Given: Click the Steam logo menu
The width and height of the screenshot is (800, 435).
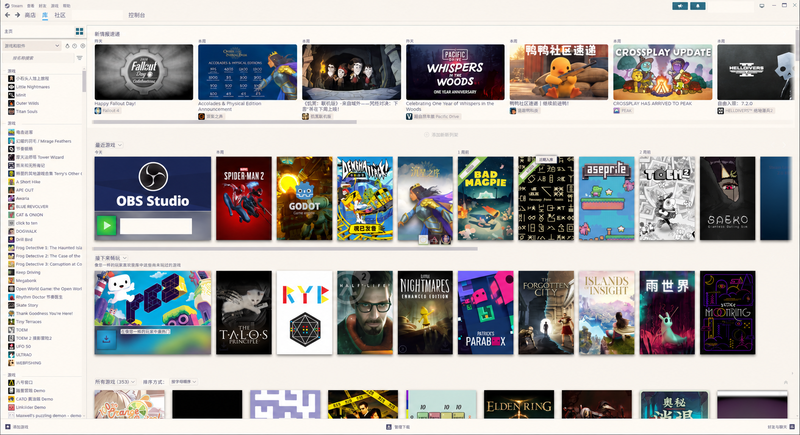Looking at the screenshot, I should point(14,6).
